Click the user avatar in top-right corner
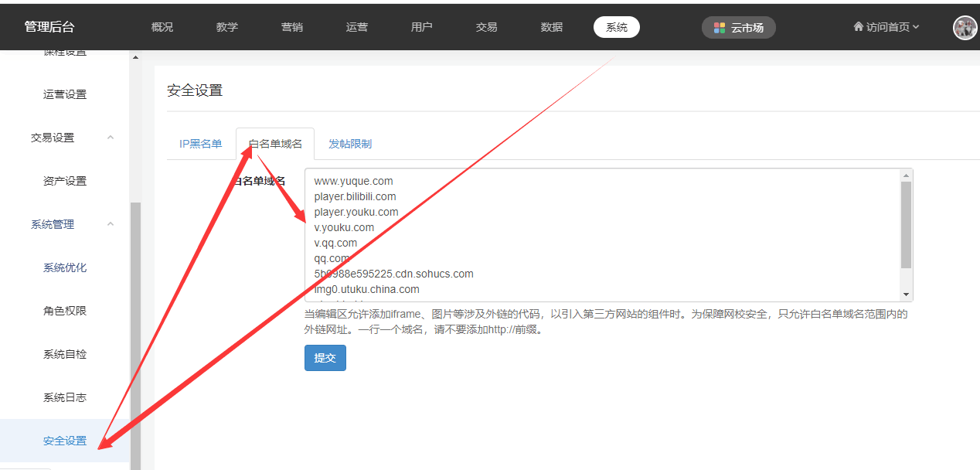The width and height of the screenshot is (980, 470). [x=965, y=28]
